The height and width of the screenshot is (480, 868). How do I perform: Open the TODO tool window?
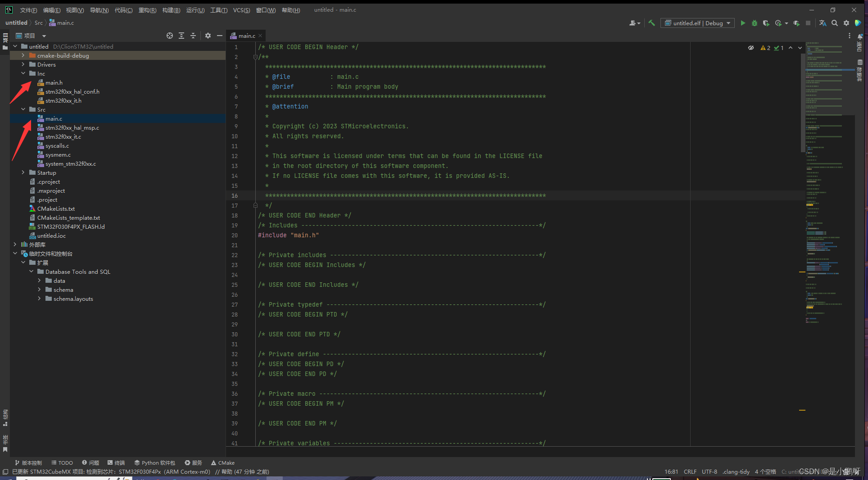click(x=62, y=462)
